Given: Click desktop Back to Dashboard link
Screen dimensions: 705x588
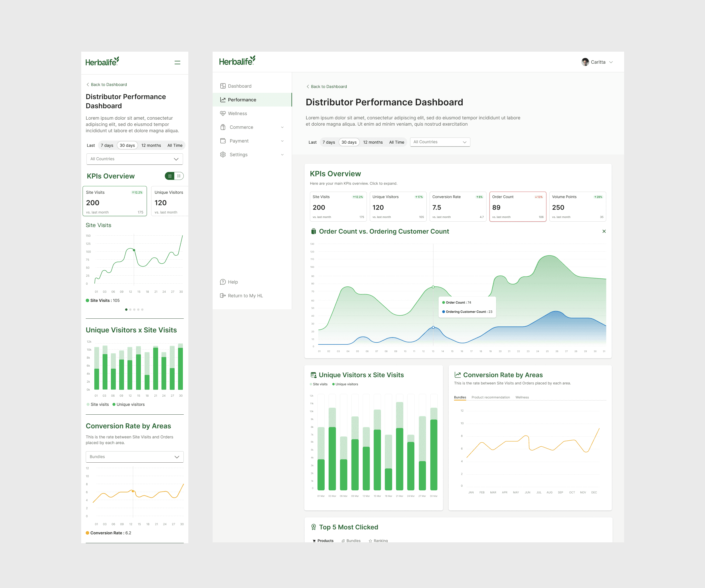Looking at the screenshot, I should [326, 87].
